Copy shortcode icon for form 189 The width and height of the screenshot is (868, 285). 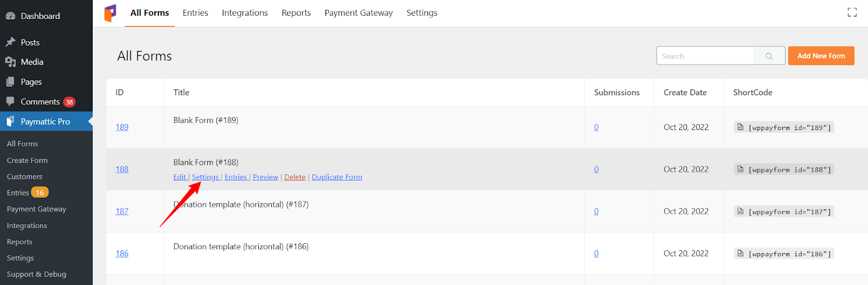[x=740, y=127]
